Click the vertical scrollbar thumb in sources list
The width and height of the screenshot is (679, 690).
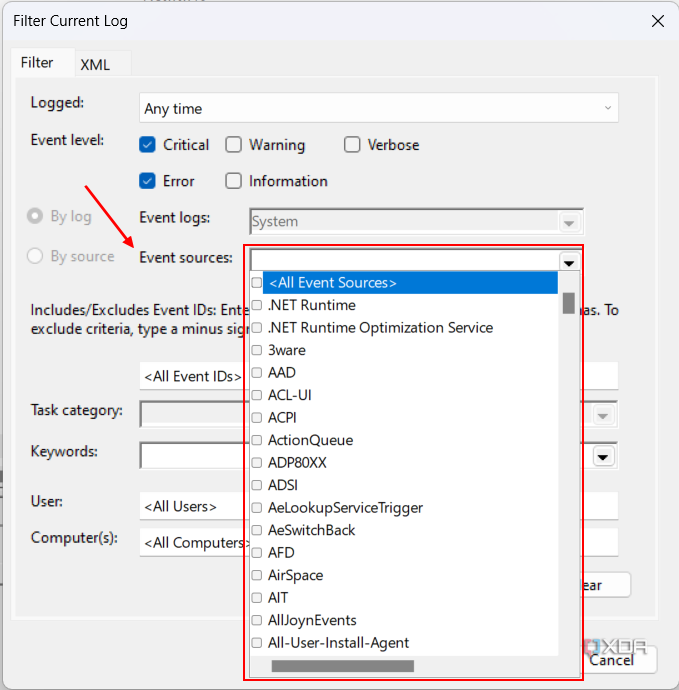568,303
